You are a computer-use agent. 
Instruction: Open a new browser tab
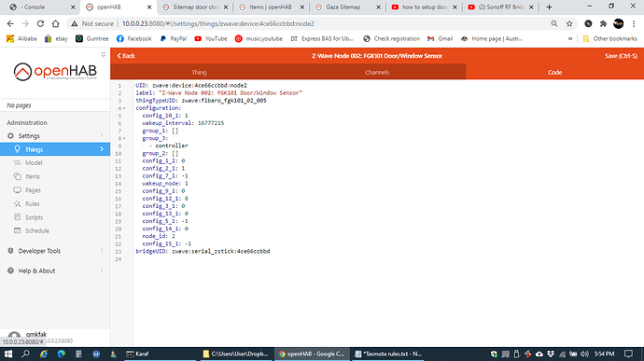coord(549,7)
